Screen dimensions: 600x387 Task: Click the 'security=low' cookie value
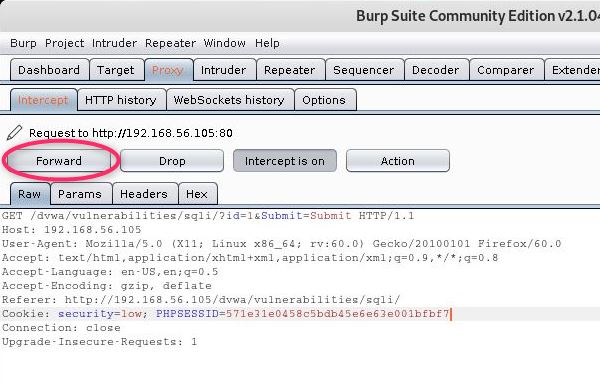tap(100, 314)
